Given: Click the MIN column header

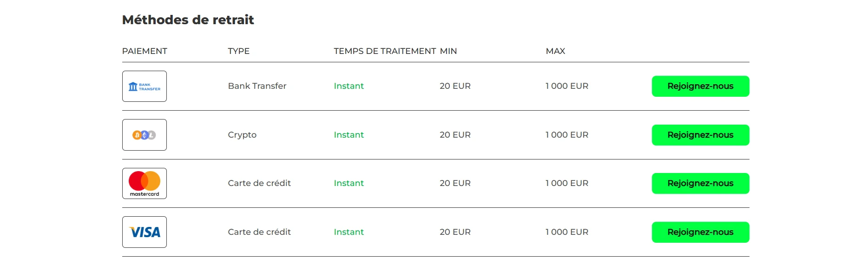Looking at the screenshot, I should [448, 51].
